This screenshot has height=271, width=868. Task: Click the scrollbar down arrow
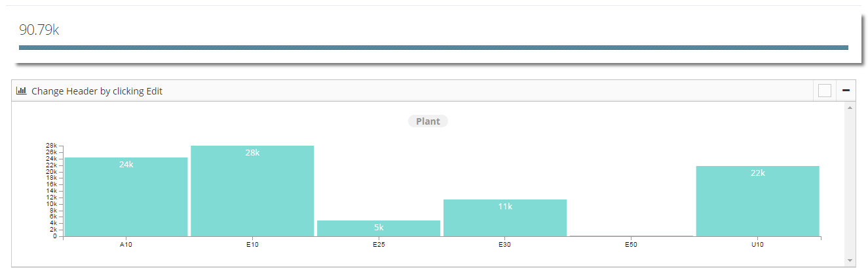pyautogui.click(x=850, y=261)
